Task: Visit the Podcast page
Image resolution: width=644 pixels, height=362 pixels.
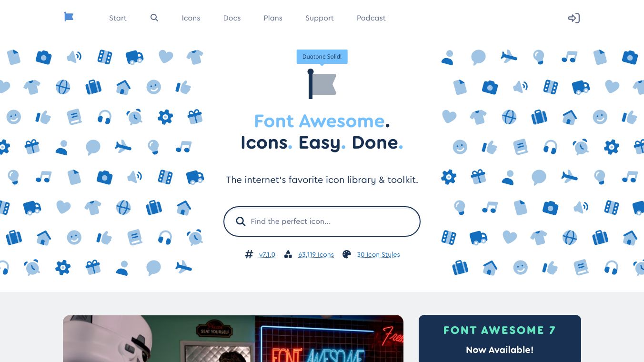Action: (x=371, y=18)
